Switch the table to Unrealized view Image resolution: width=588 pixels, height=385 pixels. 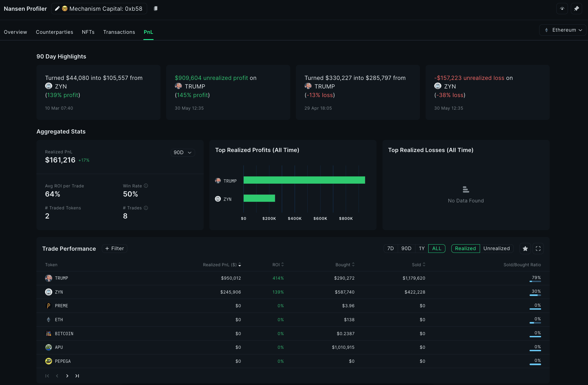click(496, 249)
